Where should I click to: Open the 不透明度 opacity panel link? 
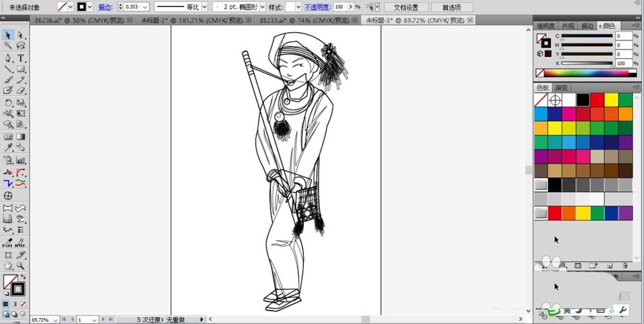[x=318, y=7]
